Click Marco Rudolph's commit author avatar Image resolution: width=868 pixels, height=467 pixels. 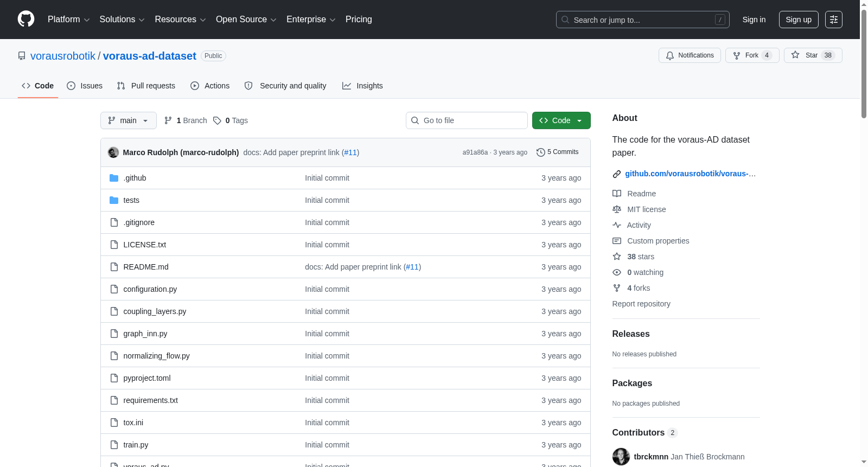pos(113,152)
